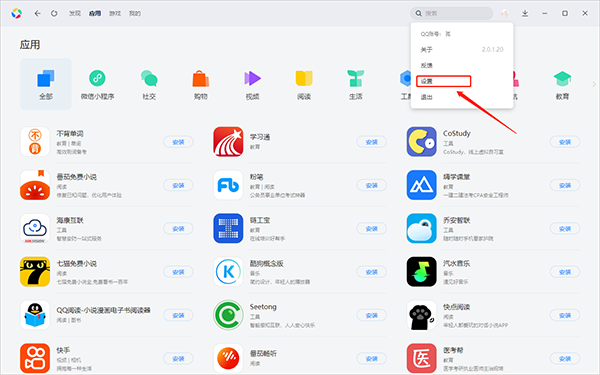Show more categories with the right chevron
600x375 pixels.
pyautogui.click(x=594, y=84)
